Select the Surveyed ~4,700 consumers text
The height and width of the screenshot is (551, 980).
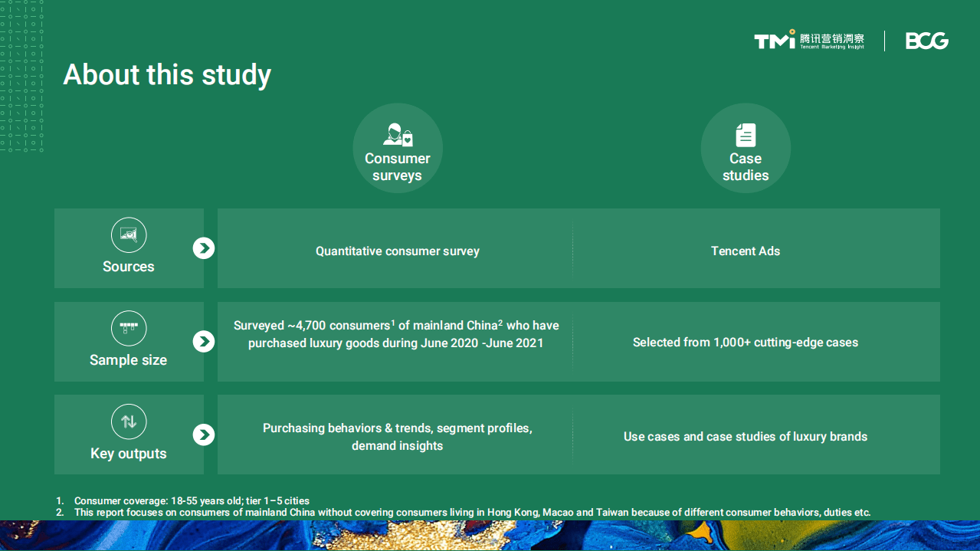(x=396, y=334)
